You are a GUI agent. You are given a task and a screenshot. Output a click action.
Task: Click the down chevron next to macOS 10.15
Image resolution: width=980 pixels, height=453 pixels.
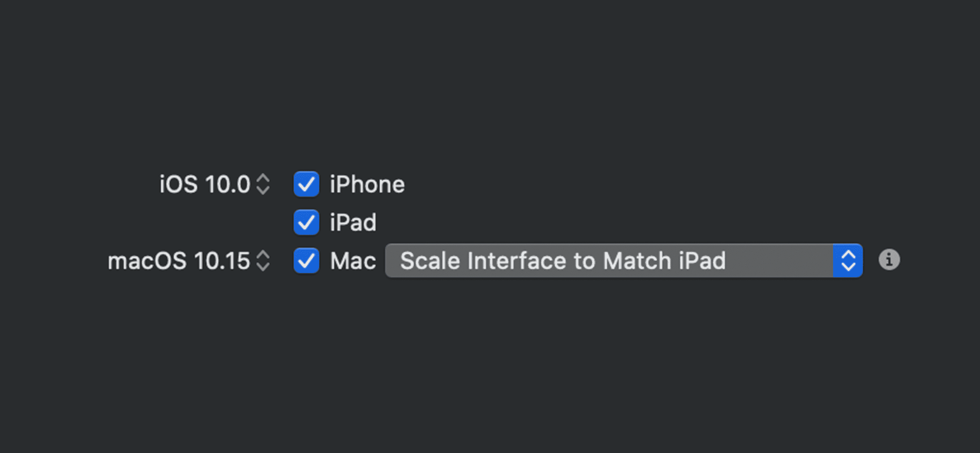263,267
